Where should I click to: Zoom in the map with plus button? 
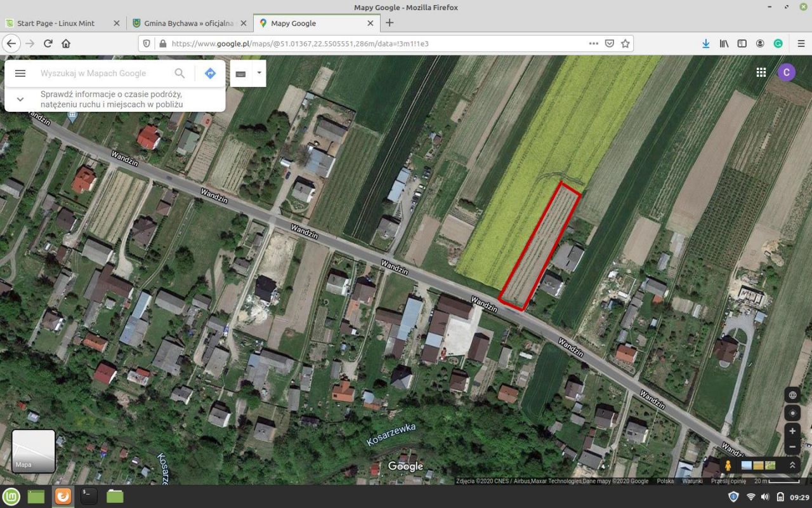point(792,431)
